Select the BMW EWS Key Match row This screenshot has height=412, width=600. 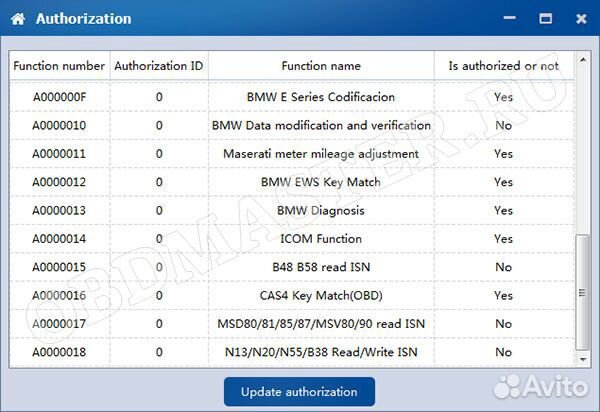click(x=321, y=183)
